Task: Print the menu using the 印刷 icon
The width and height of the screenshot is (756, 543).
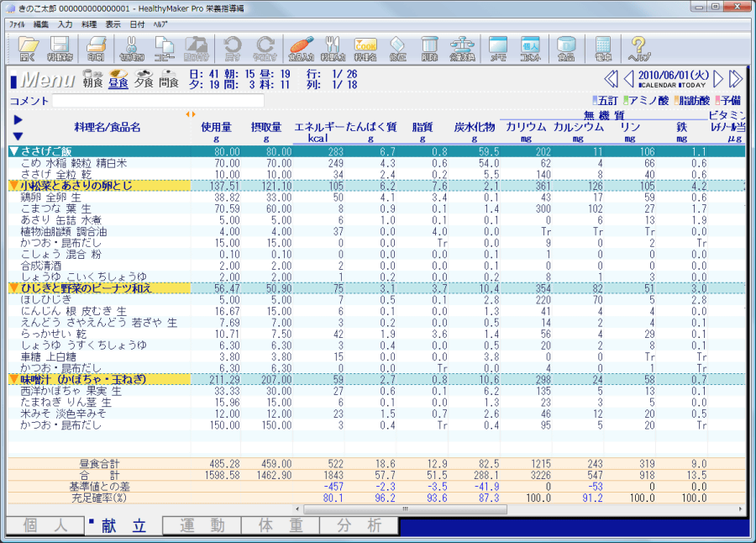Action: click(x=96, y=49)
